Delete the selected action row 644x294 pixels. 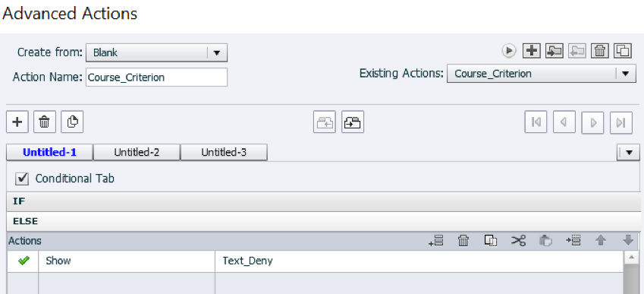tap(463, 241)
